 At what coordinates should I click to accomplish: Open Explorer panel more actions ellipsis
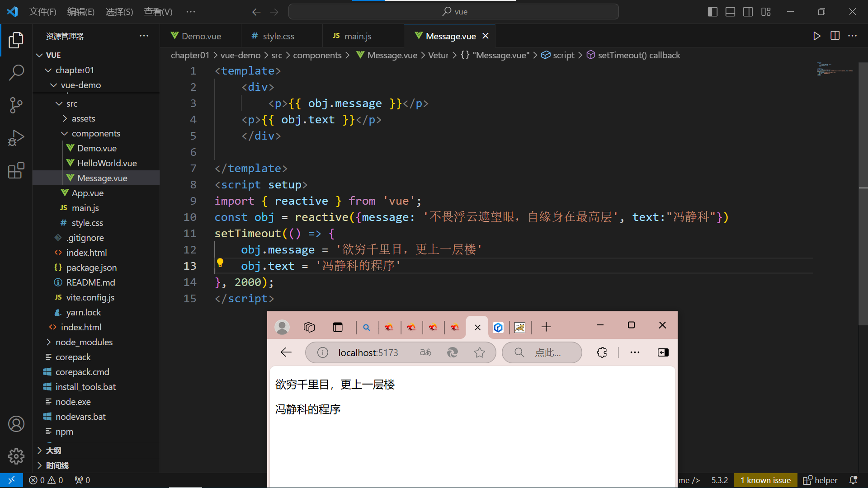[x=144, y=36]
